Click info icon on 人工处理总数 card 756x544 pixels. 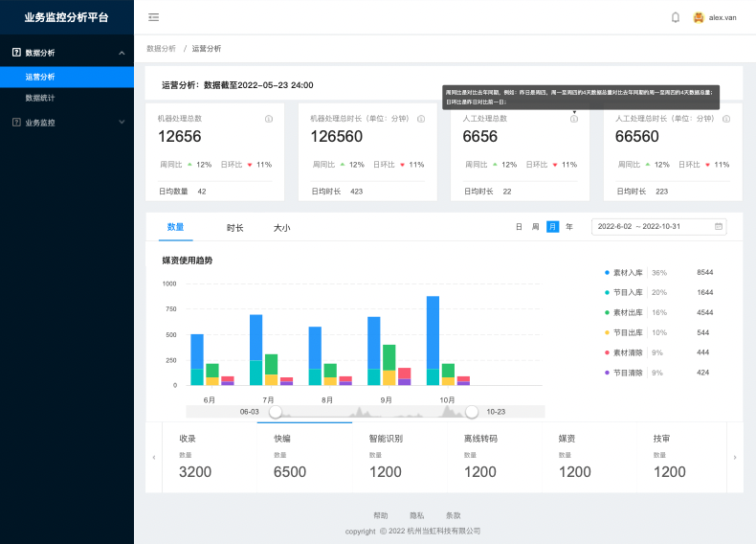(x=574, y=119)
